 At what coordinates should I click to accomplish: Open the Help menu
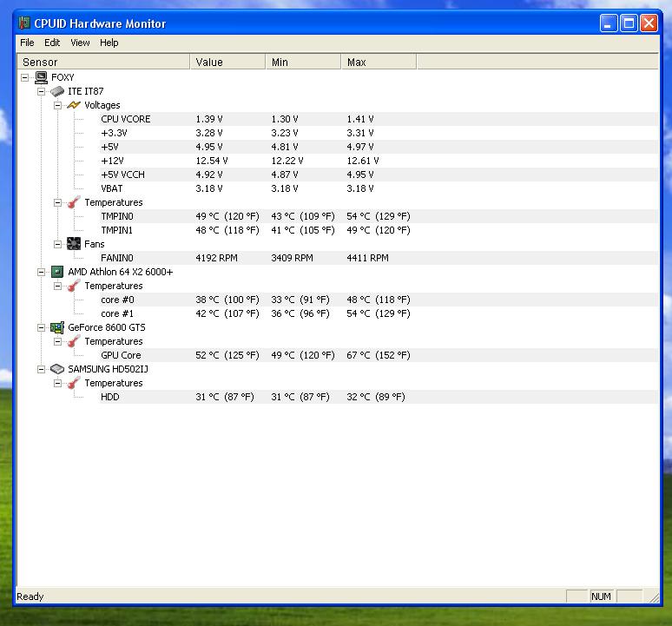[x=109, y=43]
